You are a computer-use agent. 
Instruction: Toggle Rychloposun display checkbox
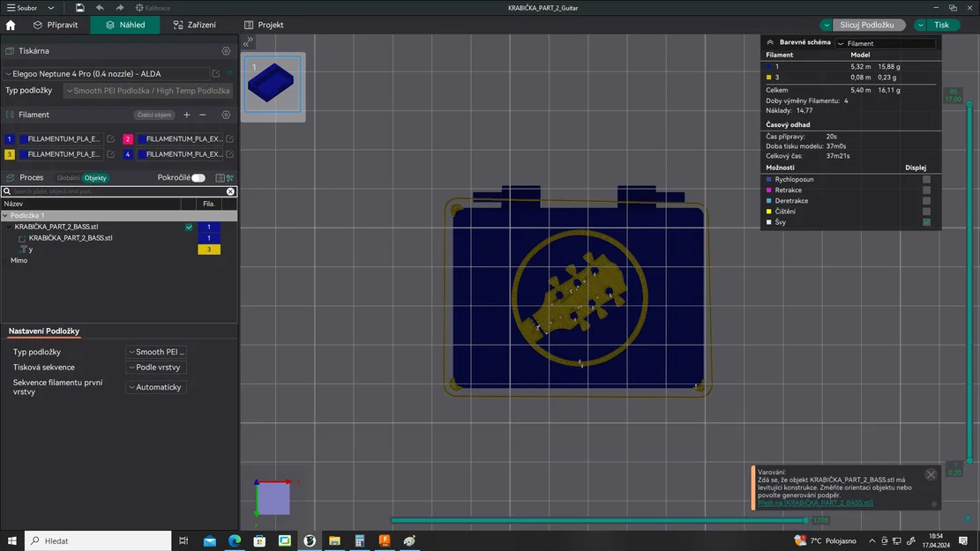coord(926,179)
